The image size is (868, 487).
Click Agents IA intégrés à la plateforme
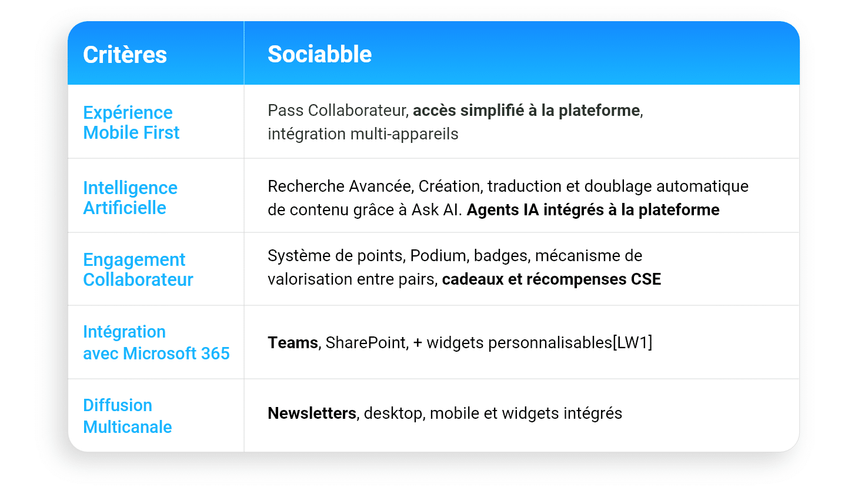click(x=593, y=210)
